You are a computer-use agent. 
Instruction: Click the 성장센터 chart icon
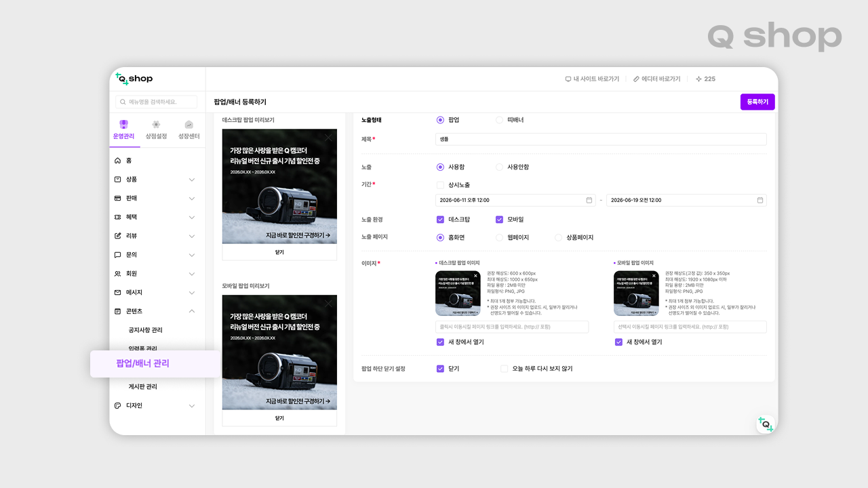[189, 125]
